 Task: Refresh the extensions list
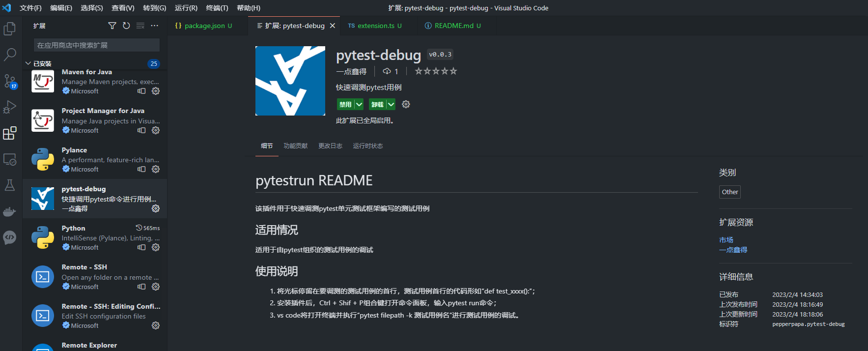[126, 26]
